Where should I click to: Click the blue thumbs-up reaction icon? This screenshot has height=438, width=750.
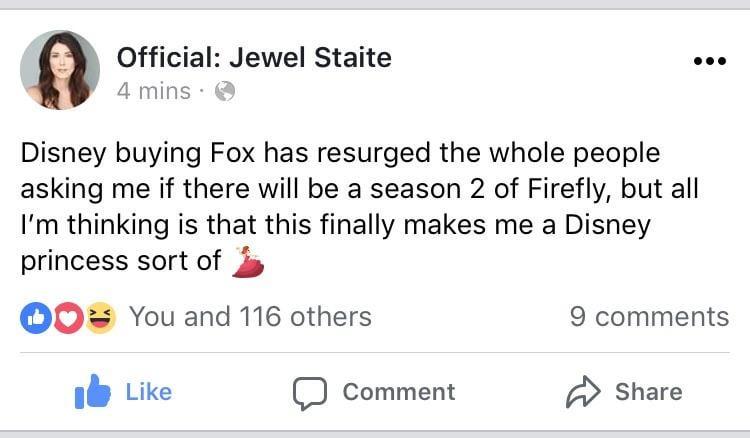point(34,317)
